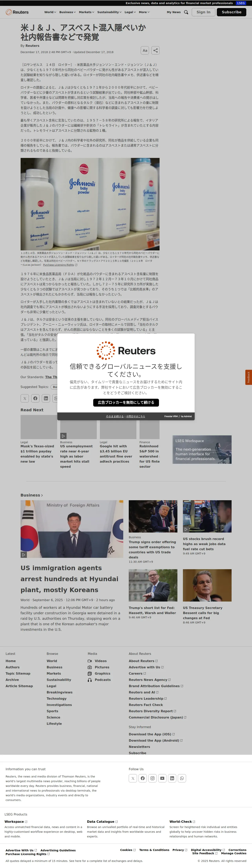Open Archive in footer Latest list
The image size is (252, 868).
(x=12, y=680)
